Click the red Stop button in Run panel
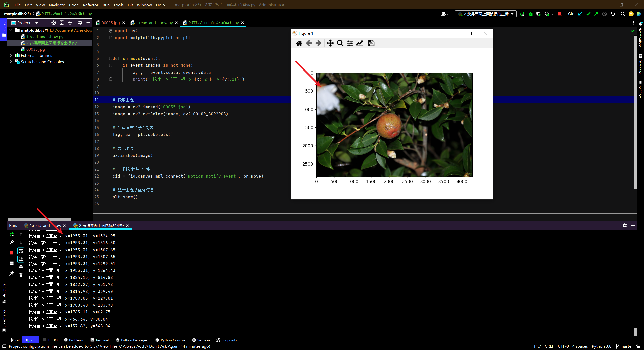 (x=12, y=253)
